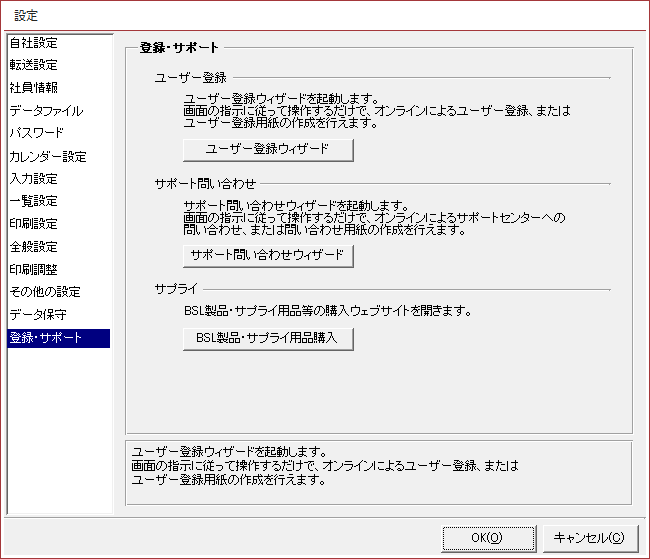
Task: Go to the データファイル settings page
Action: (x=46, y=111)
